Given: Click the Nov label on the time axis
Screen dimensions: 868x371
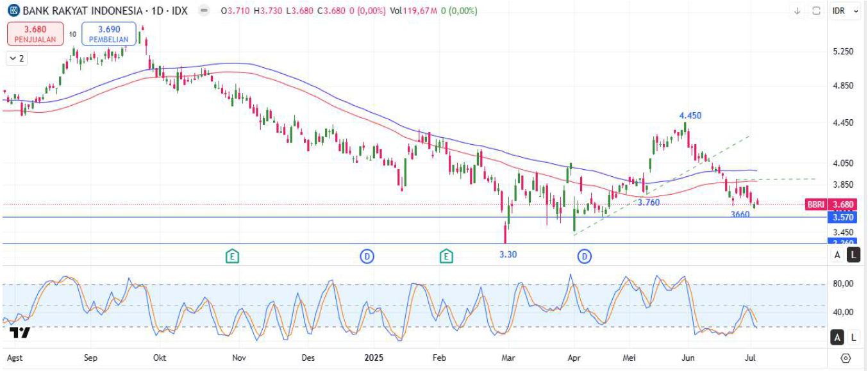Looking at the screenshot, I should [239, 358].
